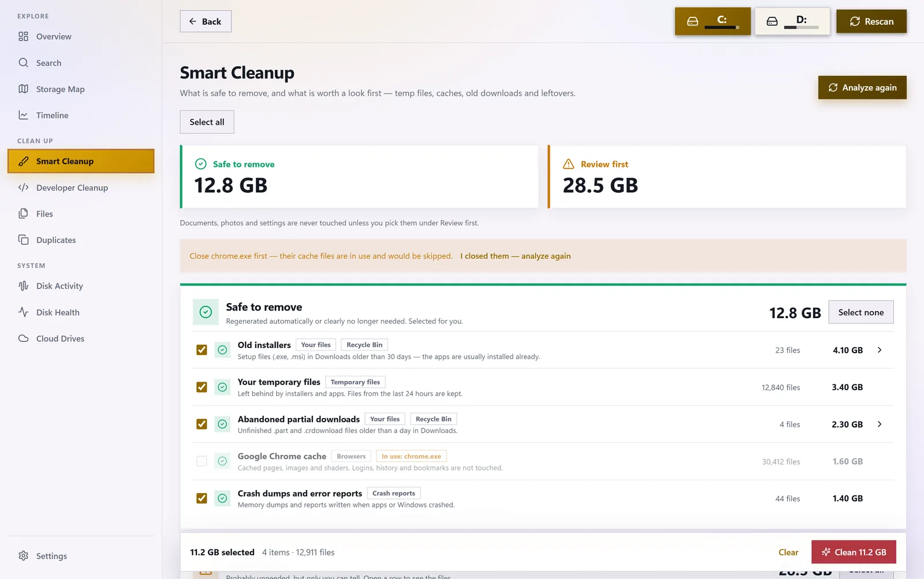This screenshot has height=579, width=924.
Task: Click Analyze again button
Action: pyautogui.click(x=862, y=88)
